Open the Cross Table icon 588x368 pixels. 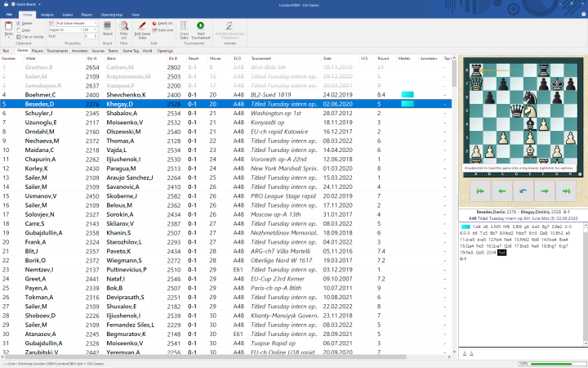(x=184, y=25)
